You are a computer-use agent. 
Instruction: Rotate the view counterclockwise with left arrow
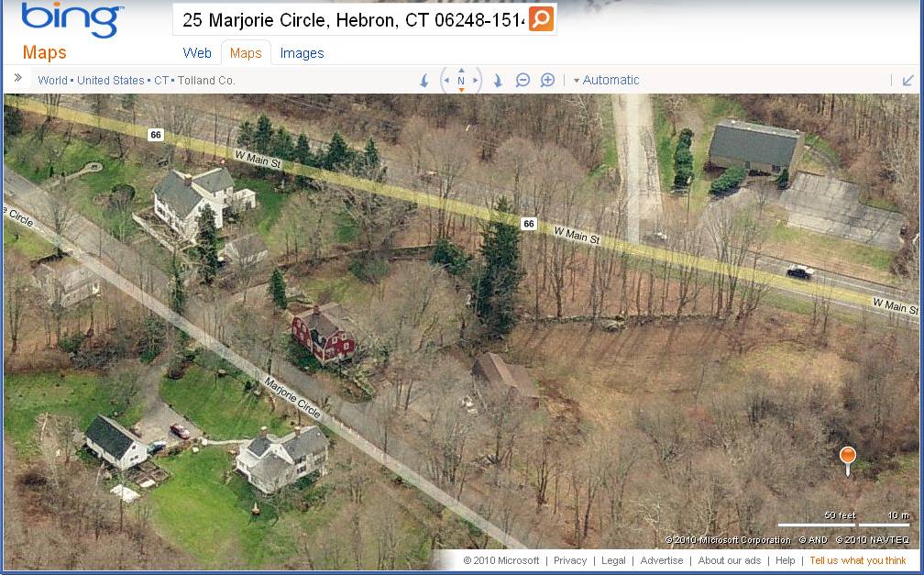click(424, 81)
